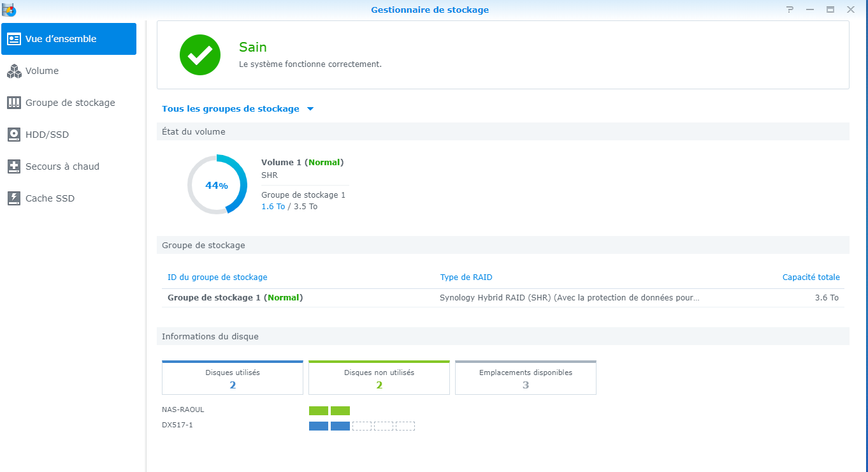Select the Secours à chaud section
The width and height of the screenshot is (868, 472).
[x=69, y=166]
